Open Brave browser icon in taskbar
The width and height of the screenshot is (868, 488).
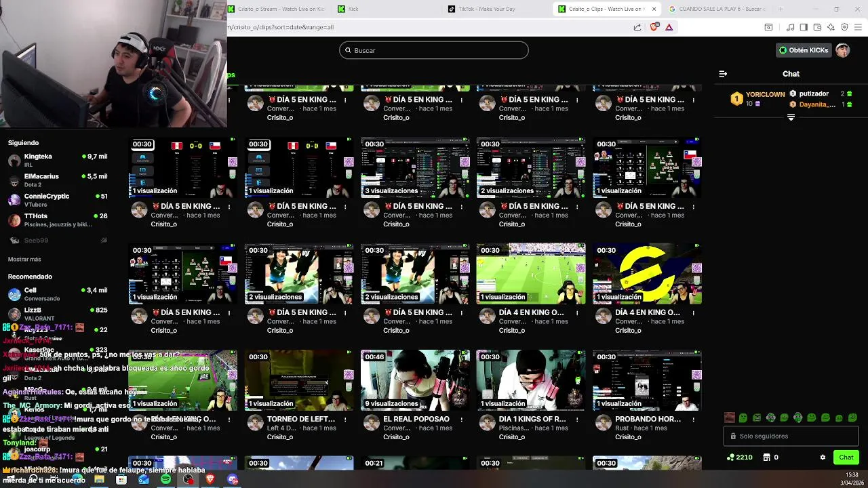210,479
